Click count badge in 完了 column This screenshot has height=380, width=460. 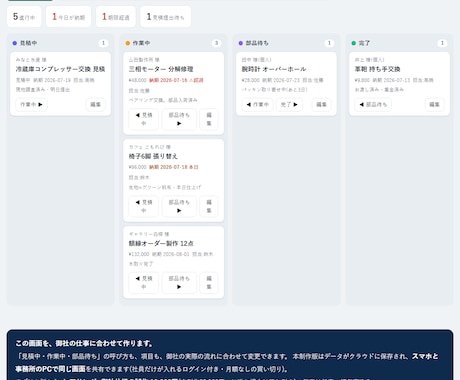pyautogui.click(x=442, y=43)
